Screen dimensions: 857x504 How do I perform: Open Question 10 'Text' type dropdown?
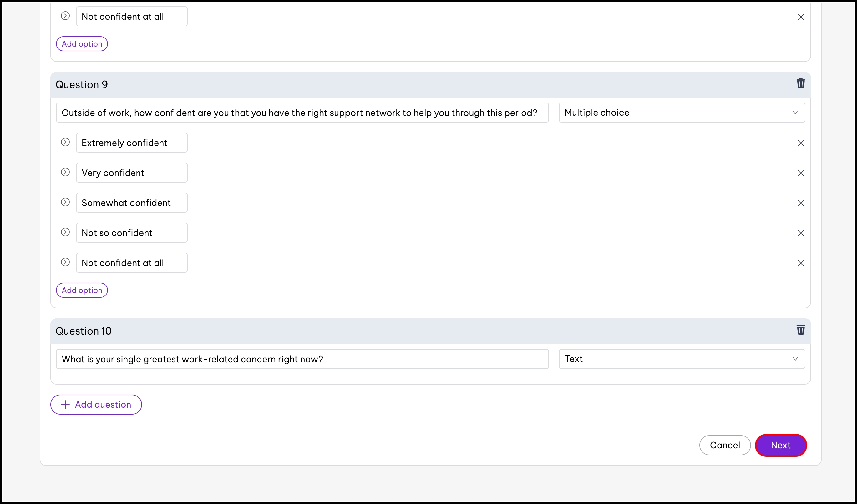pyautogui.click(x=682, y=359)
